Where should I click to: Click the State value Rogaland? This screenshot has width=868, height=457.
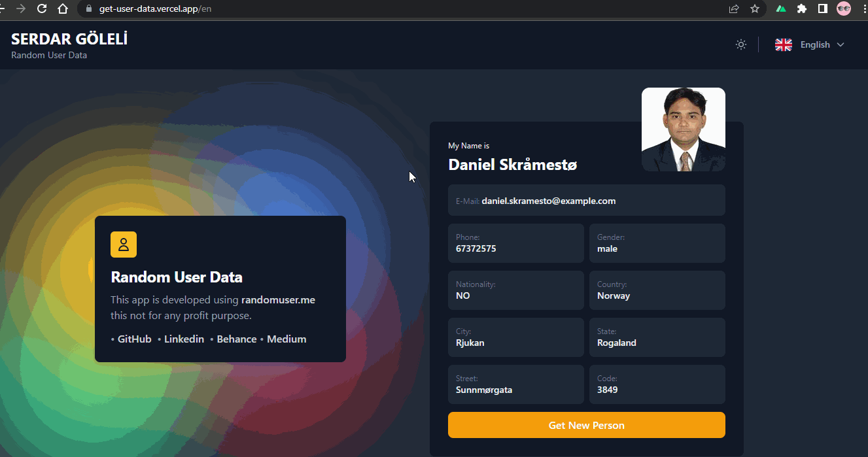point(617,343)
